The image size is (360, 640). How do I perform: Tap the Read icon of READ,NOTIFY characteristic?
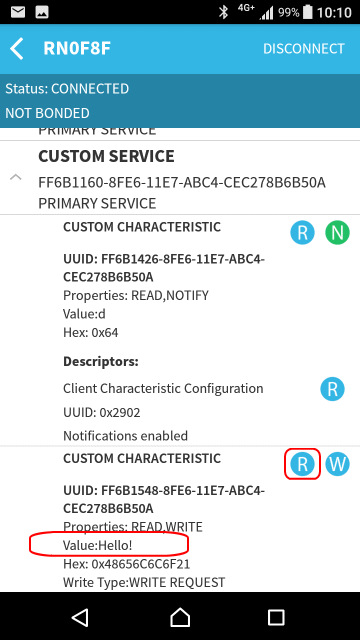(x=302, y=233)
